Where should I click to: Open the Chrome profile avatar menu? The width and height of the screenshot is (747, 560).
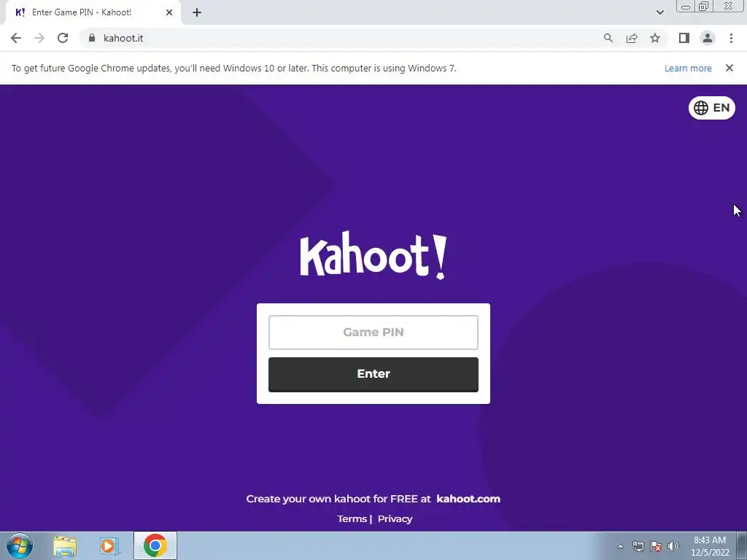click(708, 38)
